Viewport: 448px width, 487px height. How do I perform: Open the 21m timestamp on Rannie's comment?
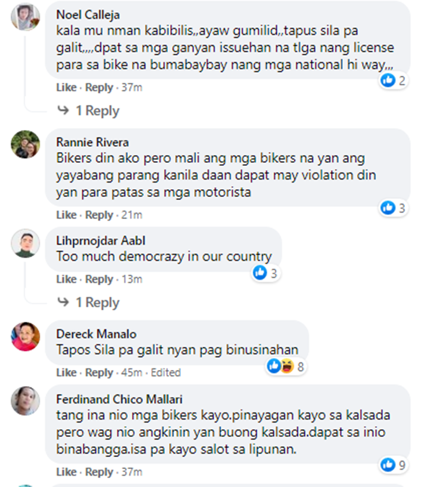pyautogui.click(x=132, y=215)
